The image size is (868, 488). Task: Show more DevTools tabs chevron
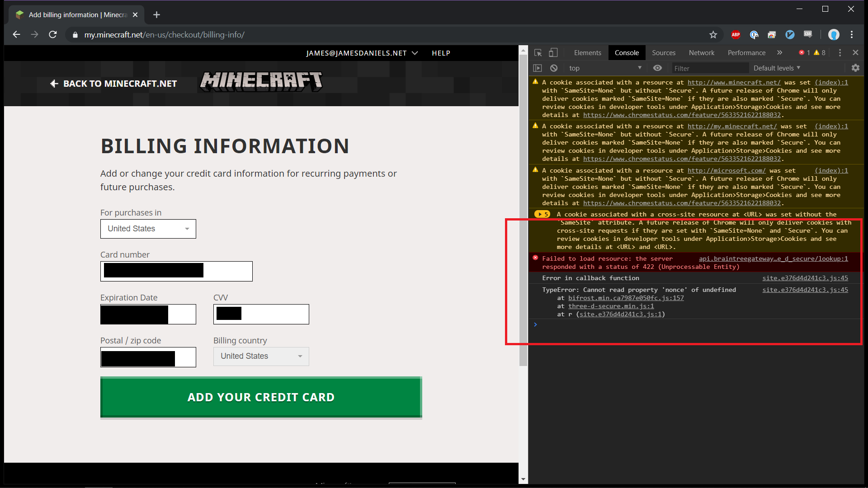(779, 53)
